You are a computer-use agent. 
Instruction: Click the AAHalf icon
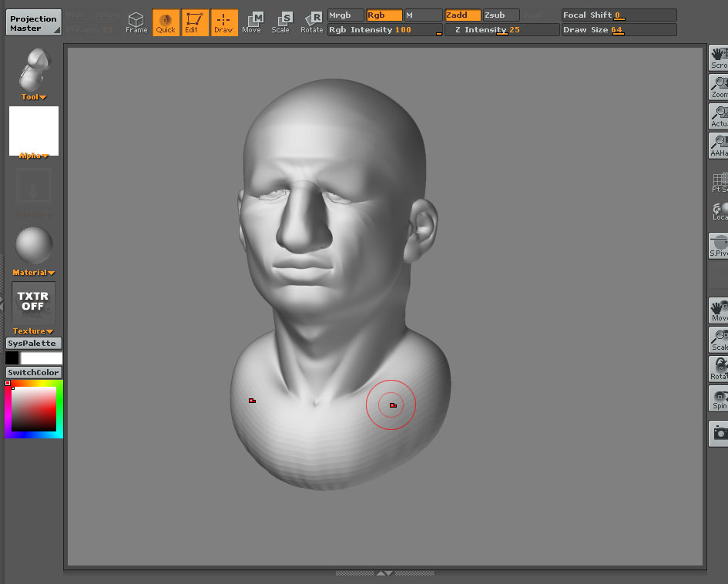click(x=719, y=146)
